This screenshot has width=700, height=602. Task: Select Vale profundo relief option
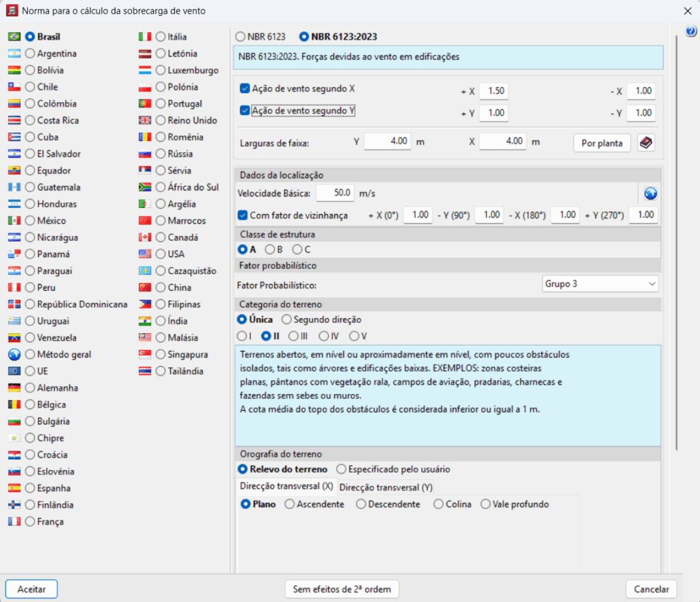point(485,504)
